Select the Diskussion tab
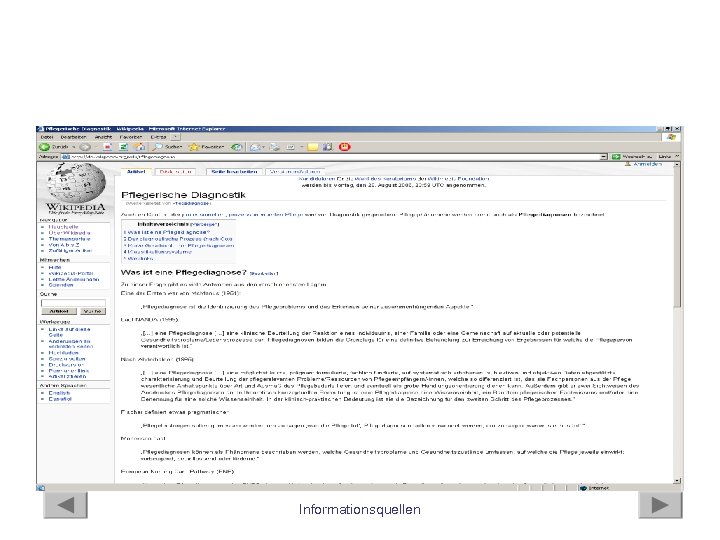Viewport: 720px width, 540px height. pos(175,172)
